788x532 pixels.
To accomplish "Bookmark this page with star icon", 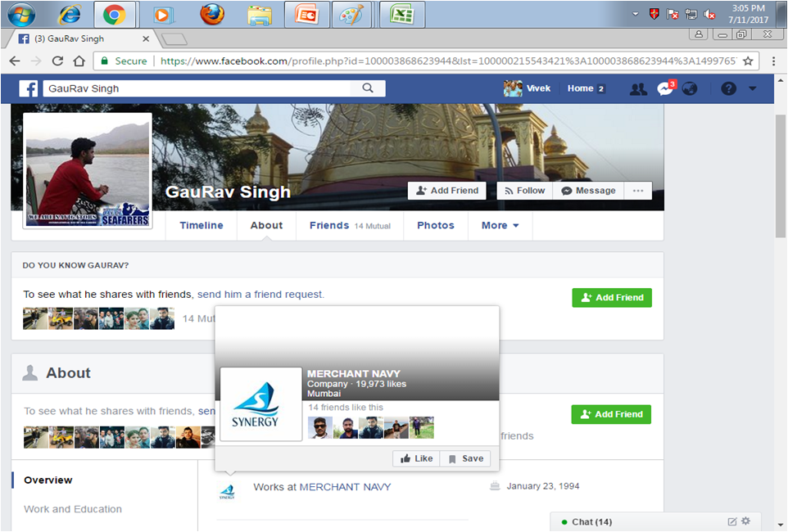I will pyautogui.click(x=748, y=61).
